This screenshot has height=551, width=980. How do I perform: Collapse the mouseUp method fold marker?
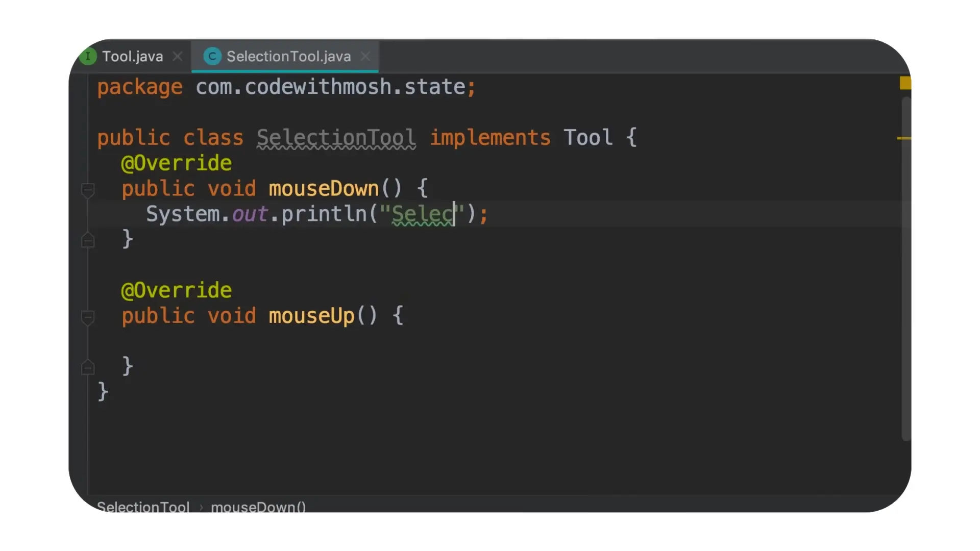[x=88, y=317]
